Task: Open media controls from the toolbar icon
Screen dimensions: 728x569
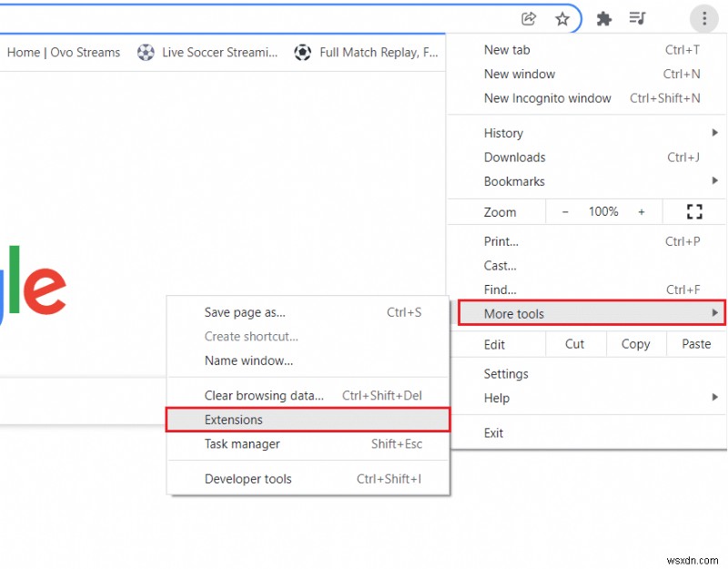Action: [638, 17]
